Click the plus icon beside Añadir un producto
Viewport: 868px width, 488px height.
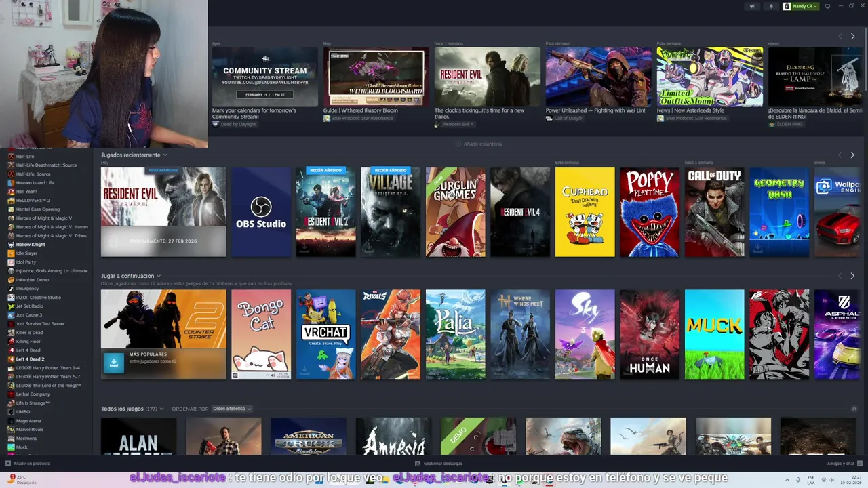pyautogui.click(x=8, y=464)
